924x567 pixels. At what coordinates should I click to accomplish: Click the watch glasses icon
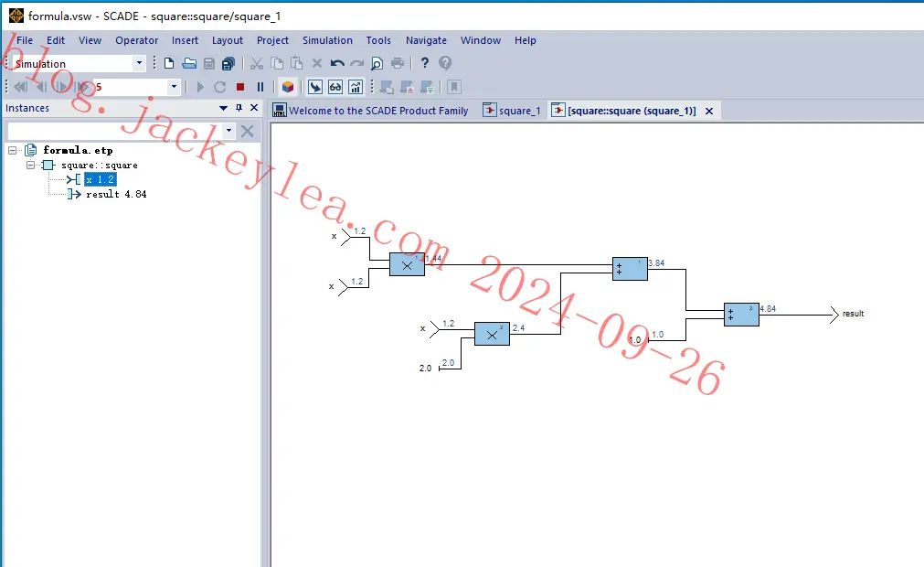[x=335, y=87]
